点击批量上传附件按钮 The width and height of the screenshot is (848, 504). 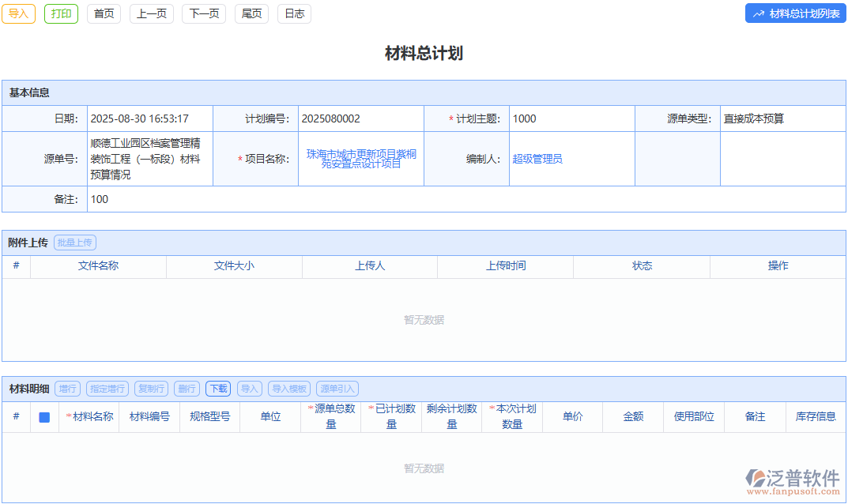(74, 242)
